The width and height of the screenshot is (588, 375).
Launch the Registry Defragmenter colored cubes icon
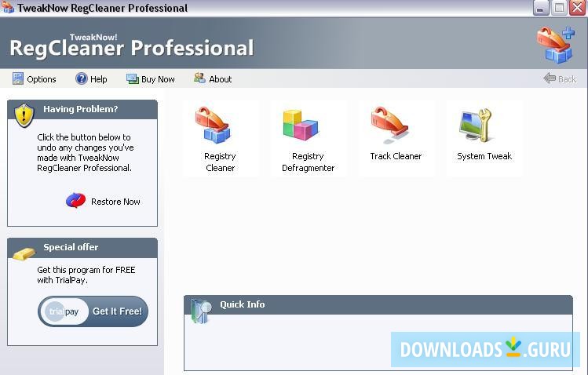point(301,125)
